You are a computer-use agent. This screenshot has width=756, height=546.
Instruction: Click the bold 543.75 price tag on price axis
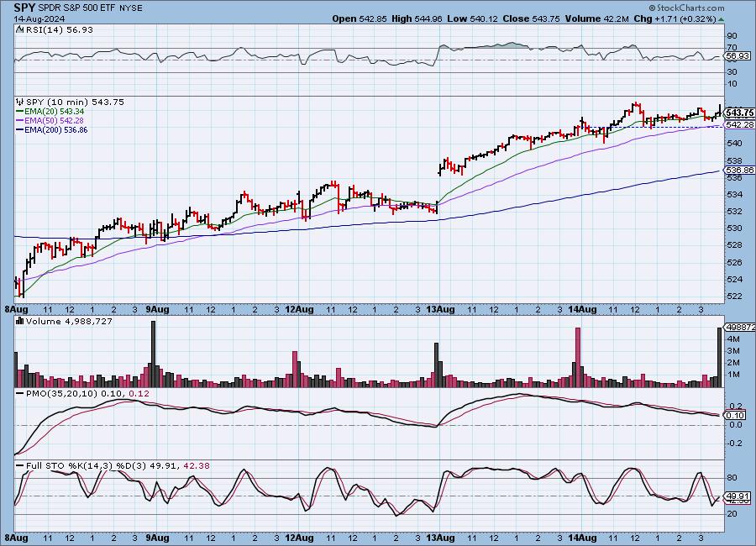(739, 113)
